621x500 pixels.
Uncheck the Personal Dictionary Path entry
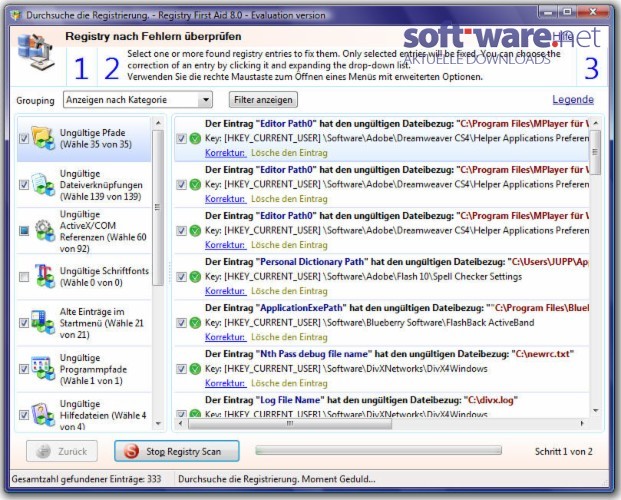tap(181, 277)
